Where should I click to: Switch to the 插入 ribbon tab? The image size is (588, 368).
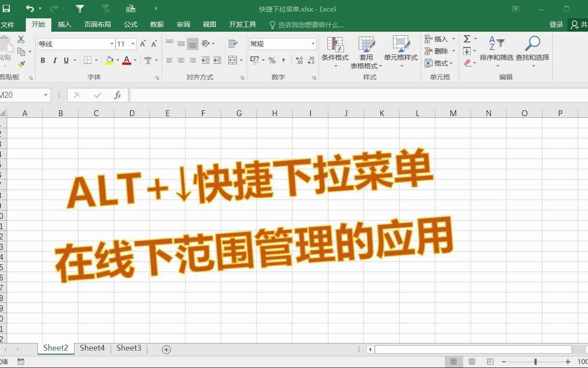coord(65,25)
